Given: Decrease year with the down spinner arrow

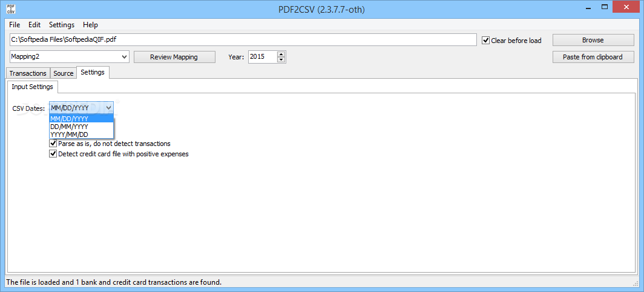Looking at the screenshot, I should click(281, 59).
